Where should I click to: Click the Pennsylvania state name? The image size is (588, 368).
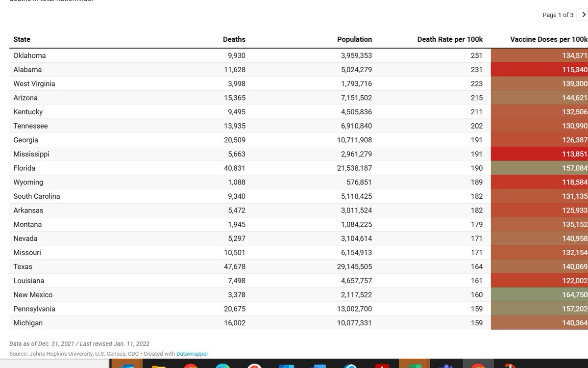[34, 309]
